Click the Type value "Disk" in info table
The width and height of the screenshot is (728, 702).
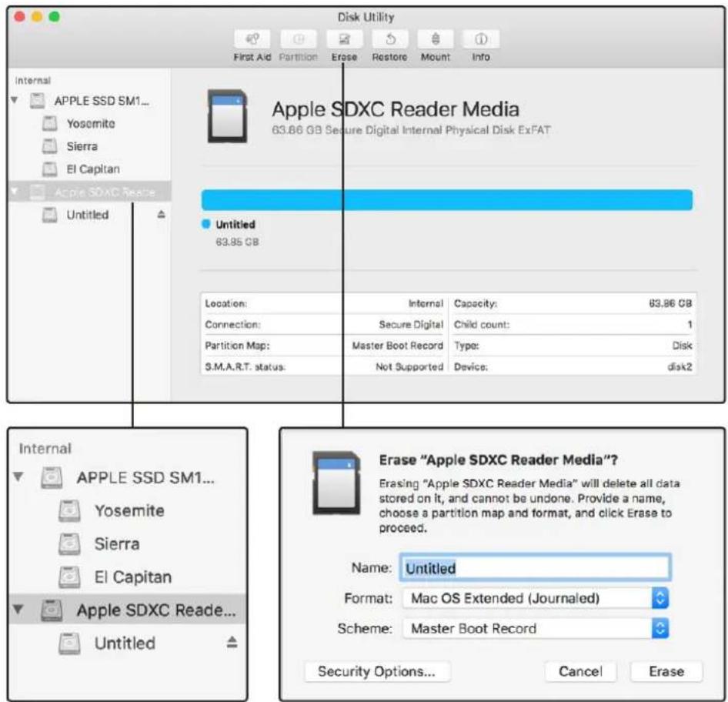(x=682, y=346)
